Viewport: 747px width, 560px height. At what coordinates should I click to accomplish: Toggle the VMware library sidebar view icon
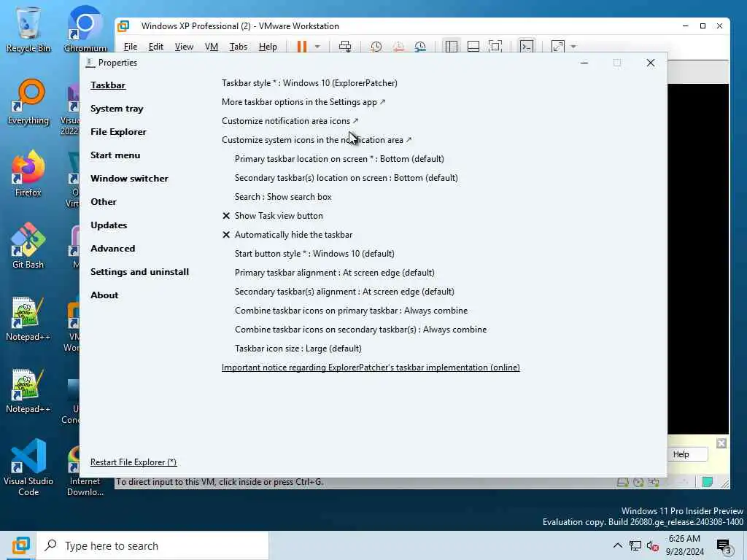tap(451, 46)
